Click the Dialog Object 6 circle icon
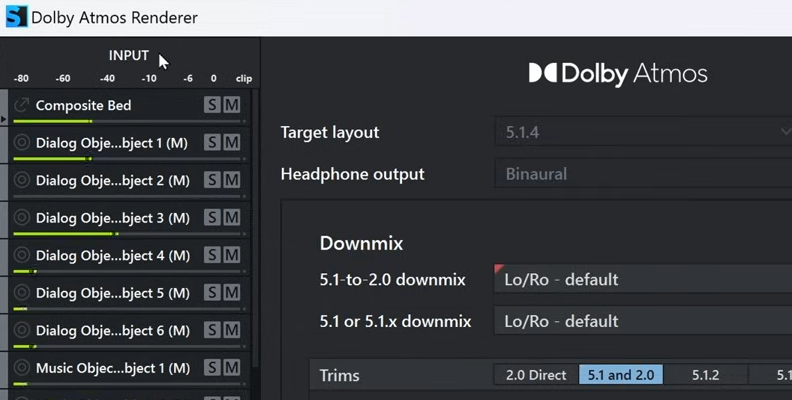 pos(22,330)
